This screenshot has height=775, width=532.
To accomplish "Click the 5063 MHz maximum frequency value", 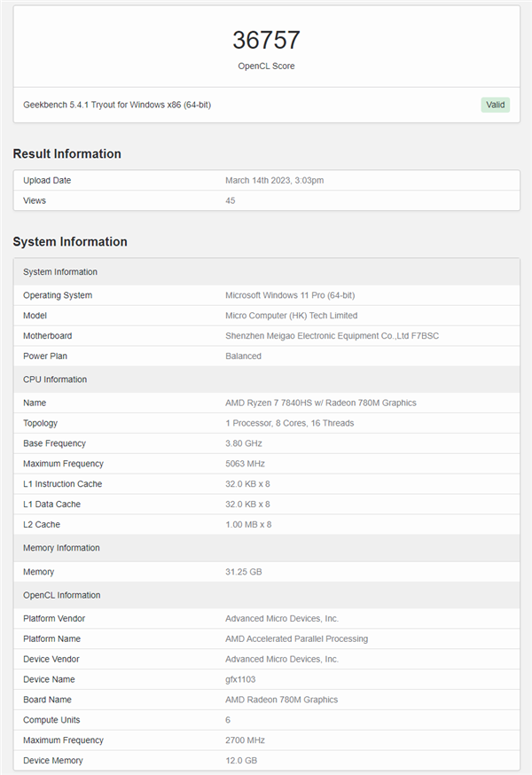I will (246, 464).
